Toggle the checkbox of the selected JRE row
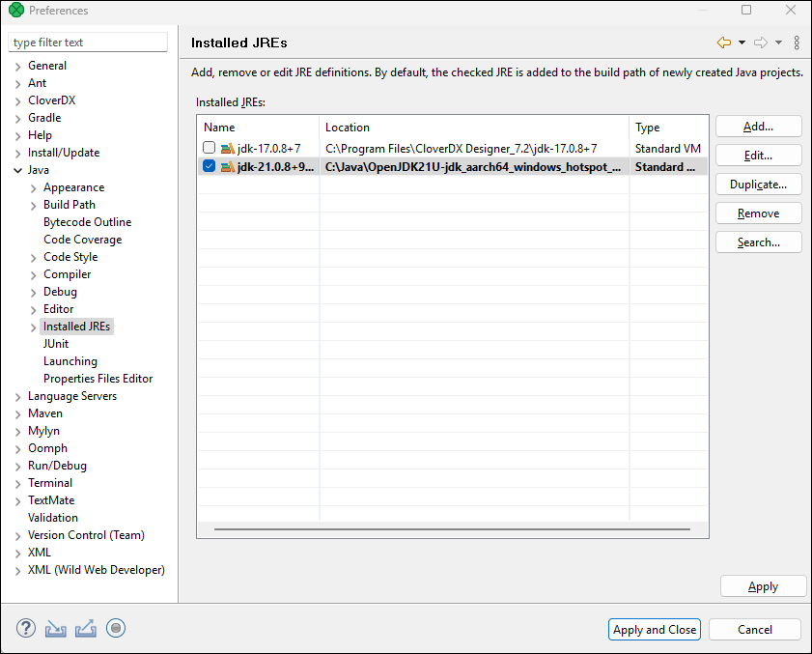 coord(209,166)
